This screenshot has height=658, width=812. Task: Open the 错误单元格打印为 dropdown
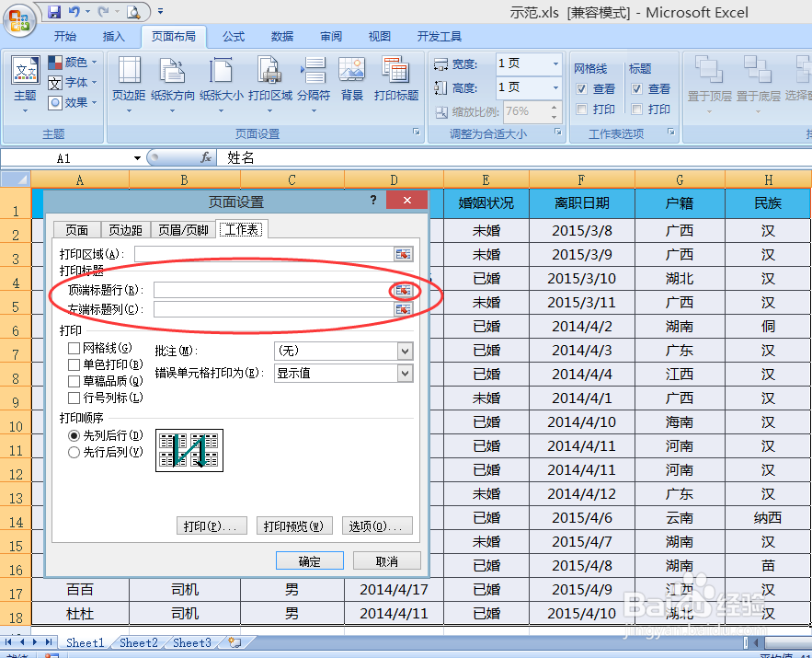405,374
